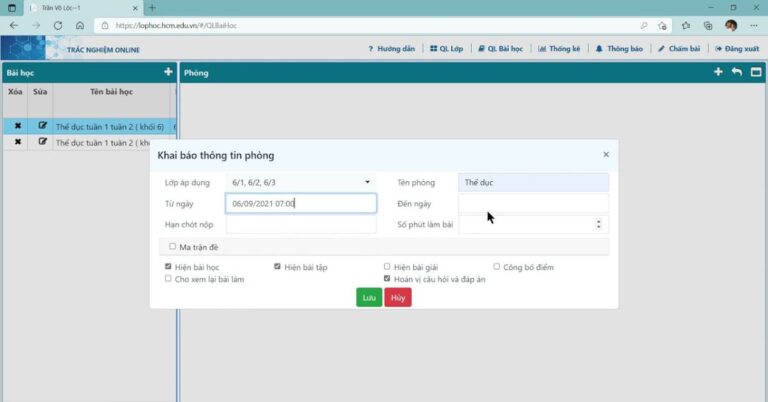The image size is (768, 402).
Task: Open browser favorites star icon
Action: pos(686,25)
